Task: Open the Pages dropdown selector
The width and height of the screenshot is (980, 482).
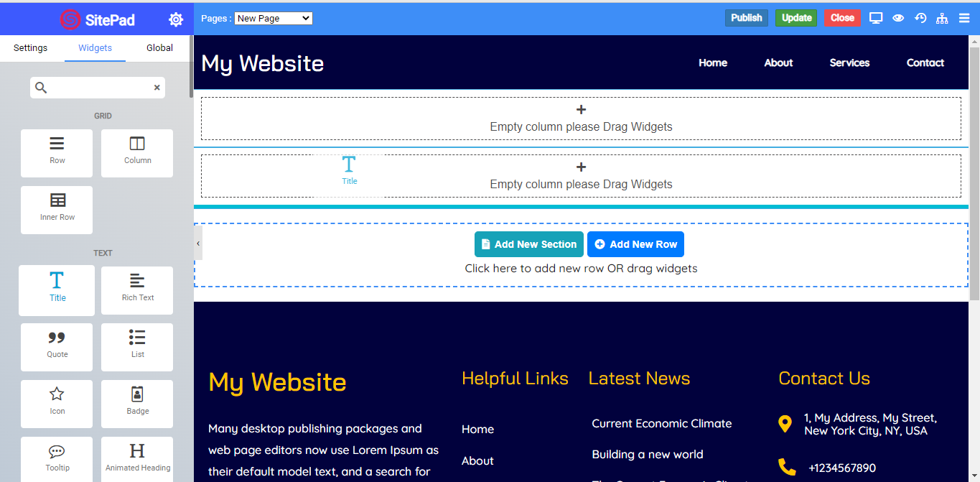Action: click(x=274, y=18)
